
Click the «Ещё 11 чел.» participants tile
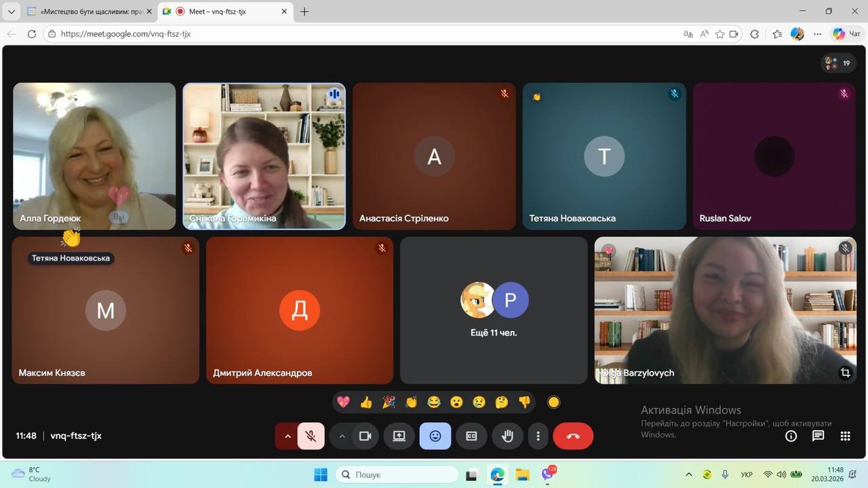click(494, 310)
